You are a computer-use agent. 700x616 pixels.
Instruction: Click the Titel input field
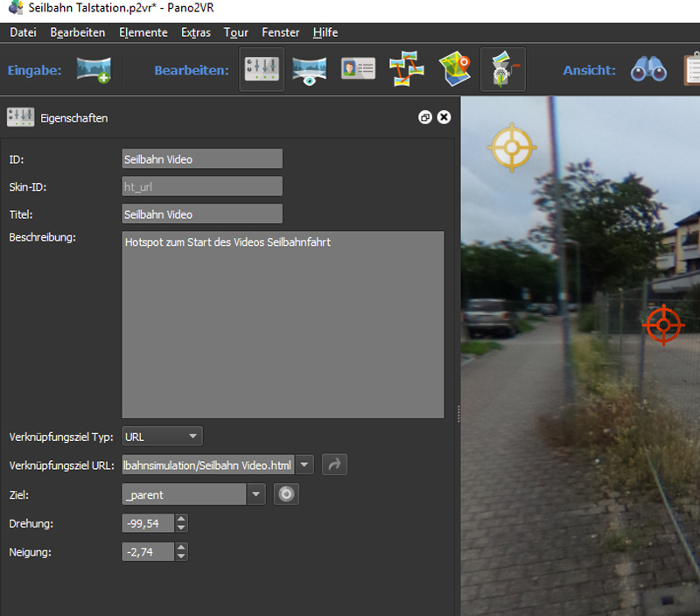(202, 214)
